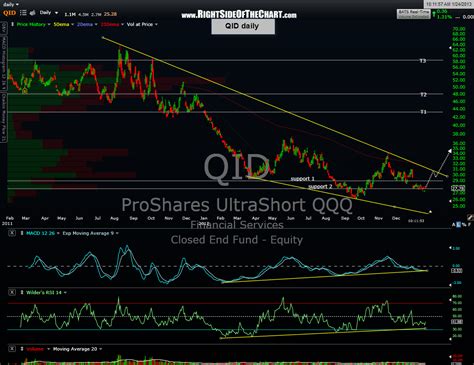
Task: Click the Volume panel move-handle icon
Action: pyautogui.click(x=22, y=349)
